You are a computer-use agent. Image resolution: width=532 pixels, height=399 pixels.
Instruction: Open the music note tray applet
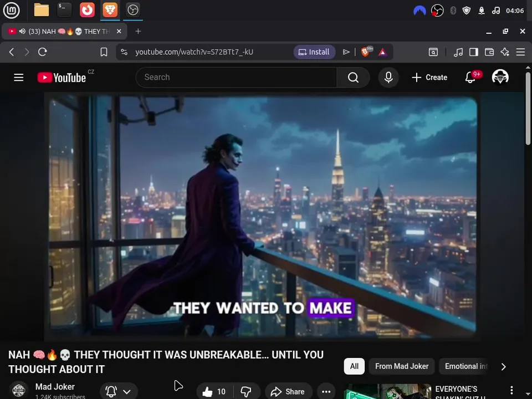tap(495, 11)
